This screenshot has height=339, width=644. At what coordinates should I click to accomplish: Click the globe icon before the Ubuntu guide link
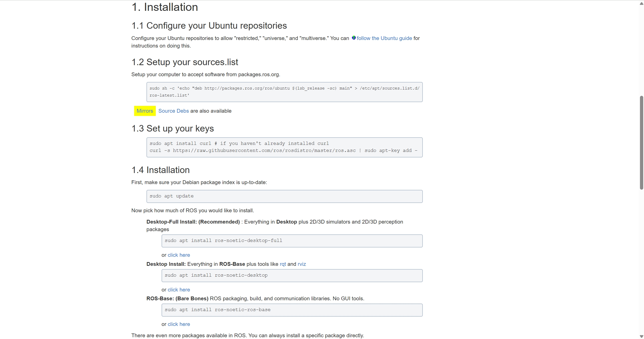pos(354,38)
